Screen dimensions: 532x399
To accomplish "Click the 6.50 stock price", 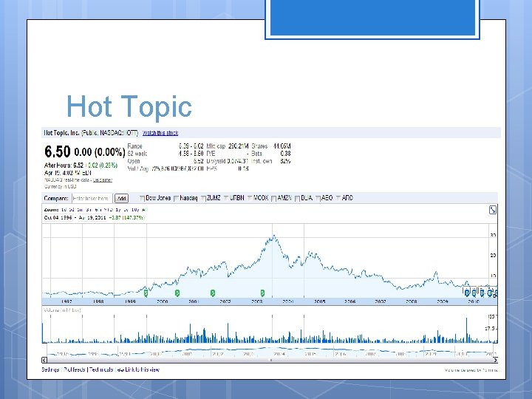I will [58, 151].
